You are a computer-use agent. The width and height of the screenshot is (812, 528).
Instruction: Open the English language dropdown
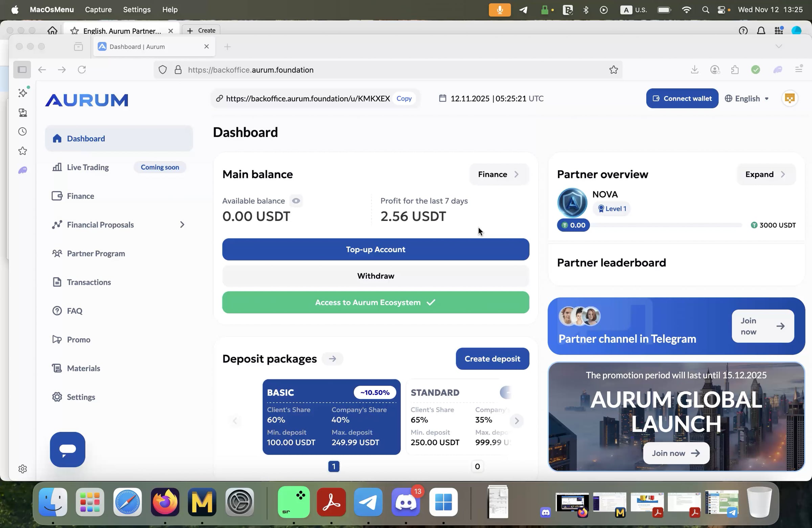[x=747, y=98]
